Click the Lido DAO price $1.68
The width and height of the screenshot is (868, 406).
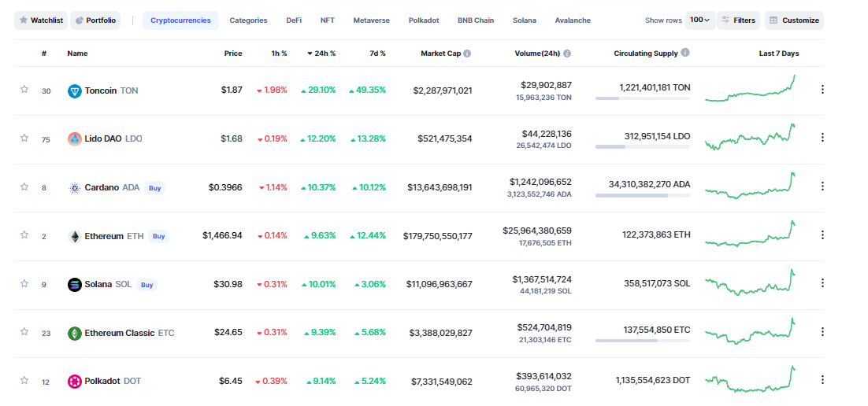coord(232,138)
